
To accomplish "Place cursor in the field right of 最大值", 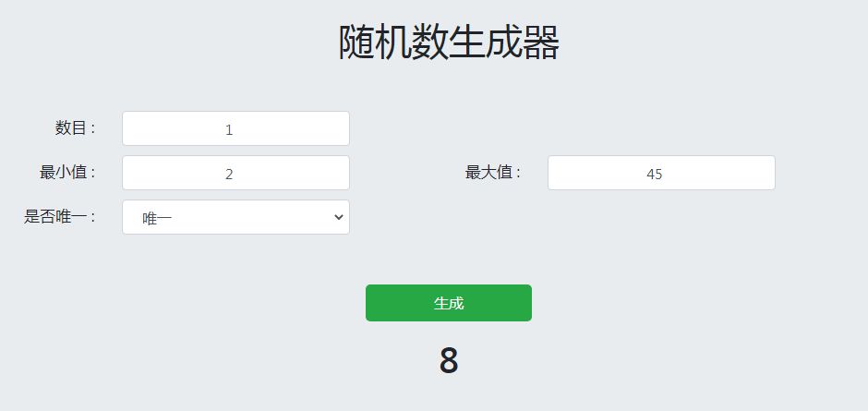I will tap(660, 174).
